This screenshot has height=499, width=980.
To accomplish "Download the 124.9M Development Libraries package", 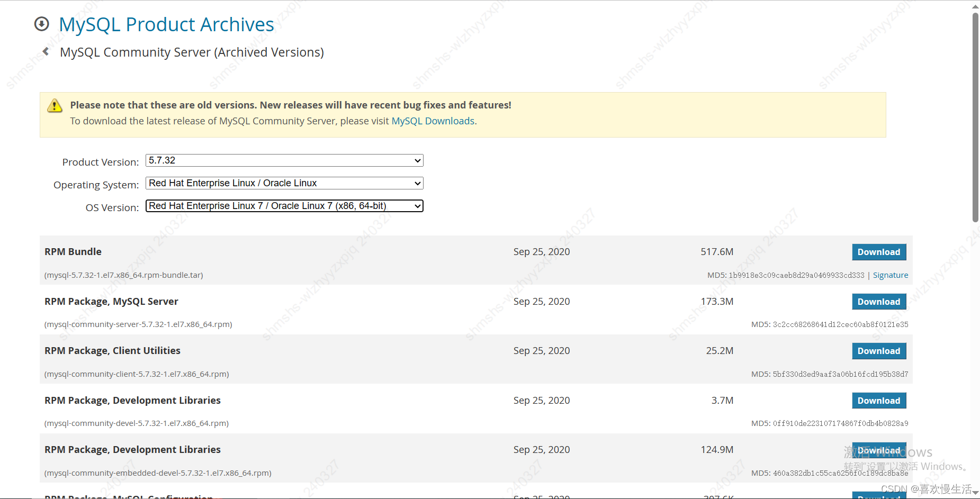I will pyautogui.click(x=879, y=450).
